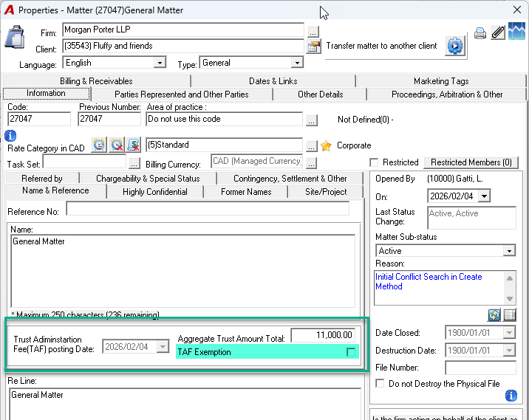Click into the Reference No field

[208, 209]
